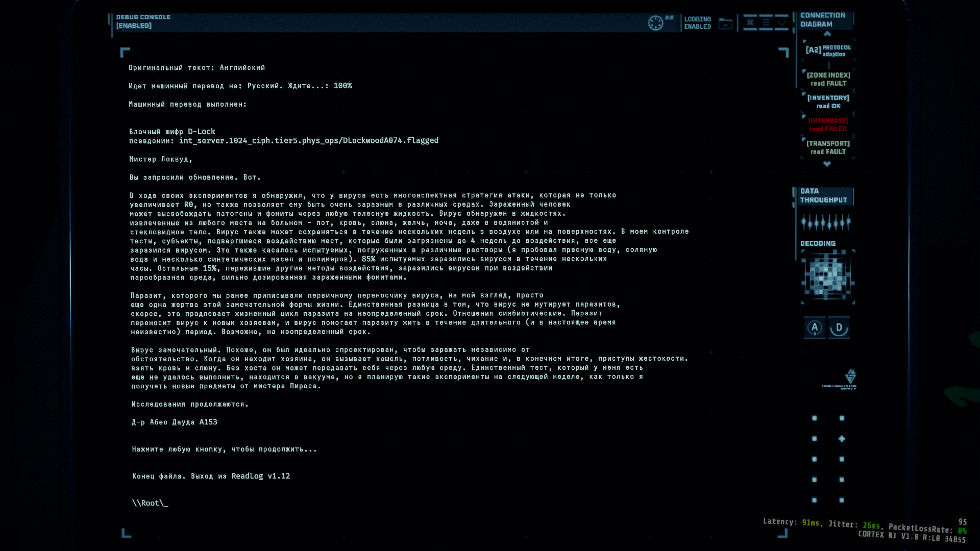The image size is (980, 551).
Task: Expand the ZONE INDEX node triangle
Action: [x=804, y=71]
